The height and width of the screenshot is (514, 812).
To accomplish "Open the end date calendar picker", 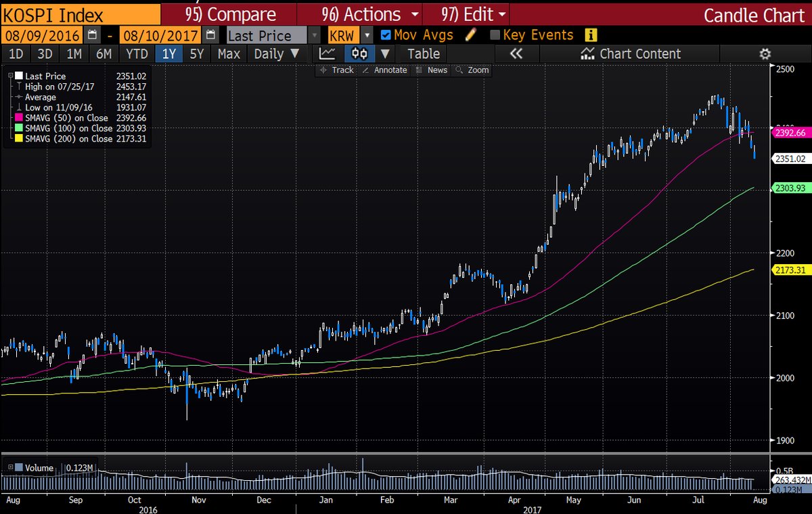I will pyautogui.click(x=211, y=35).
